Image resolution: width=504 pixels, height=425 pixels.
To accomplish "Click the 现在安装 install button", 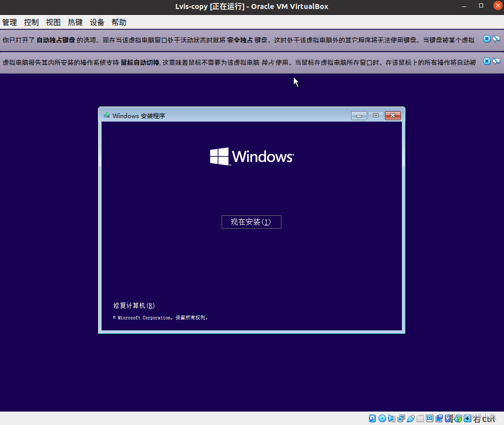I will click(252, 222).
